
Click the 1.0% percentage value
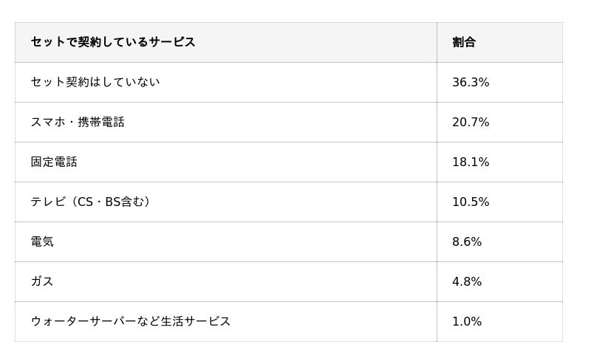point(467,321)
